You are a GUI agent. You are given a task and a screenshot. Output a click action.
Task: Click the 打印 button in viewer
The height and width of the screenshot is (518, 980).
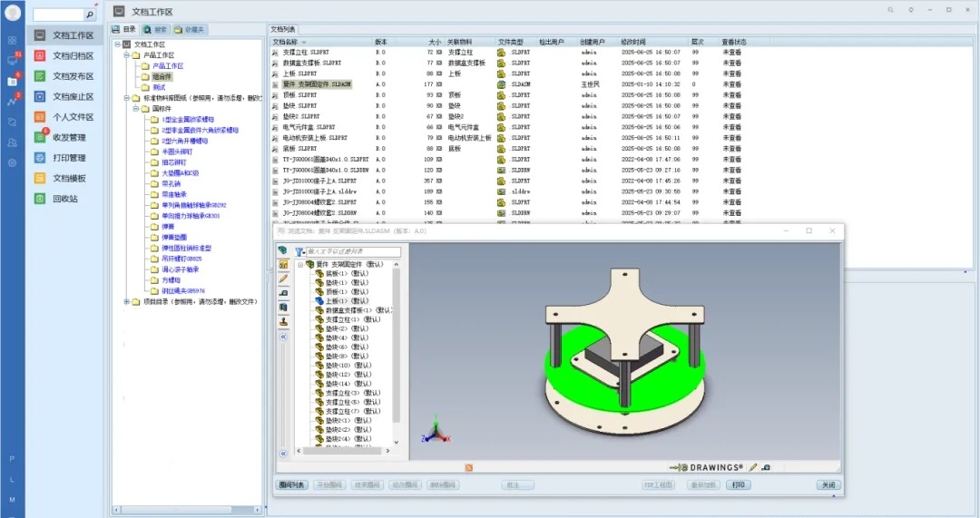click(x=738, y=485)
